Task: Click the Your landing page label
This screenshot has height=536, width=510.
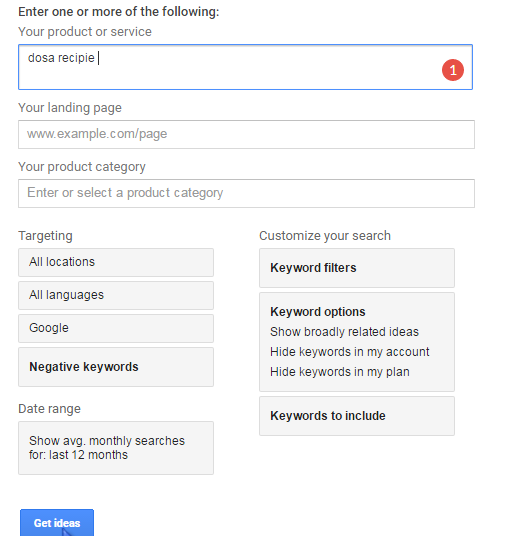Action: [x=70, y=108]
